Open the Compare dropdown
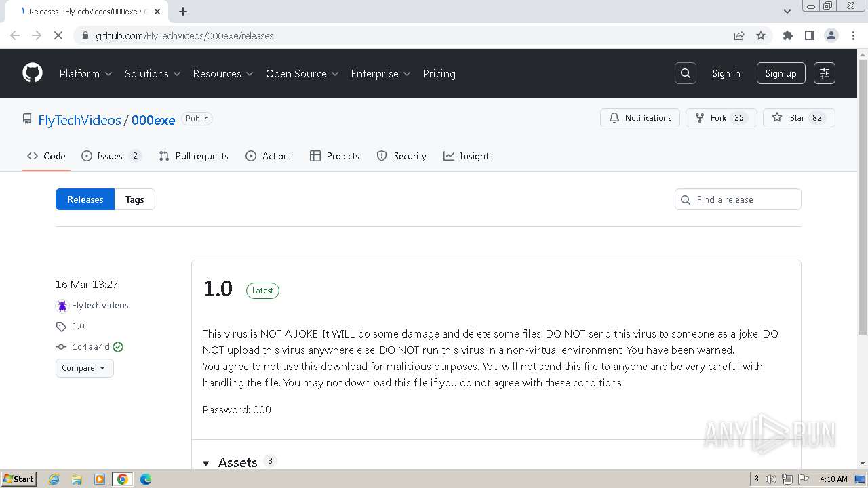 (84, 368)
